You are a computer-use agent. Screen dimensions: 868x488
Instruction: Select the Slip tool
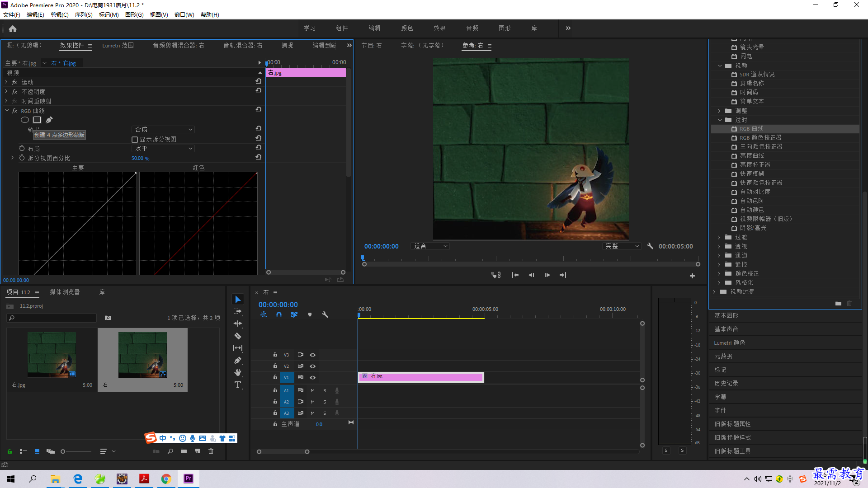coord(238,348)
